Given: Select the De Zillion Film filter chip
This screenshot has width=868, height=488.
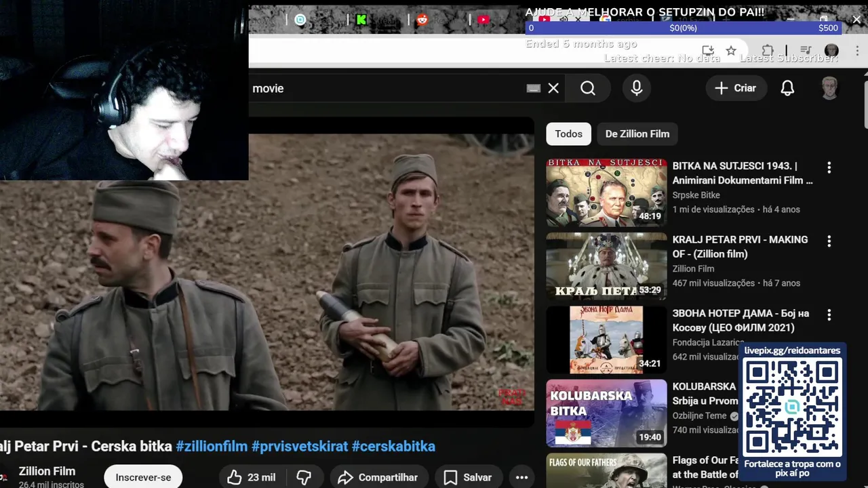Looking at the screenshot, I should tap(637, 134).
